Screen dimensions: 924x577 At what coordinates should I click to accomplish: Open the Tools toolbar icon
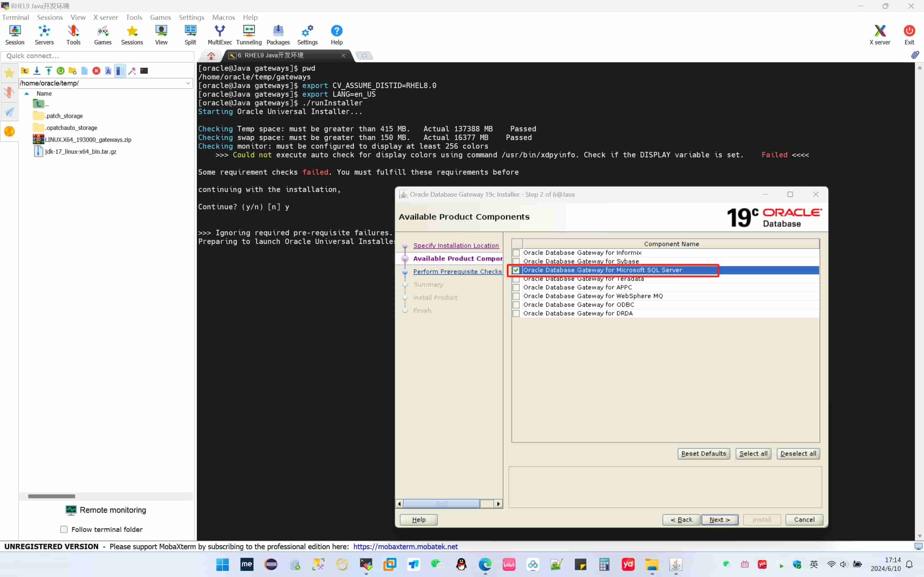click(73, 35)
